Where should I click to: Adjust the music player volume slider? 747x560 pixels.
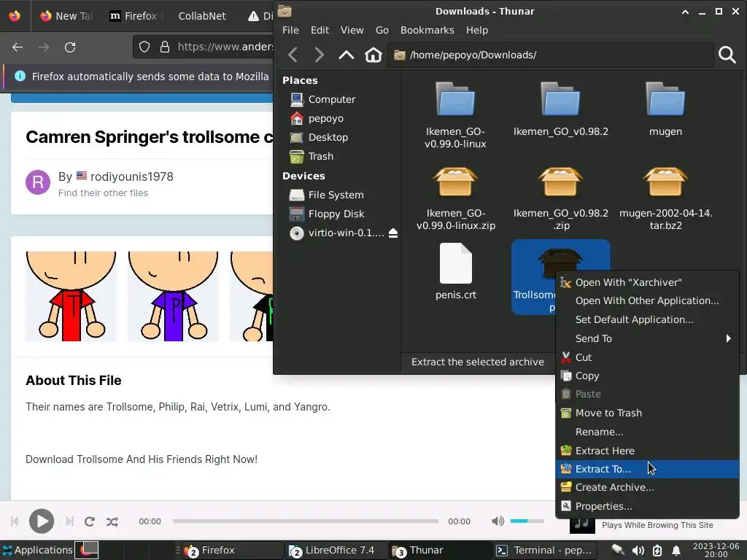click(527, 521)
